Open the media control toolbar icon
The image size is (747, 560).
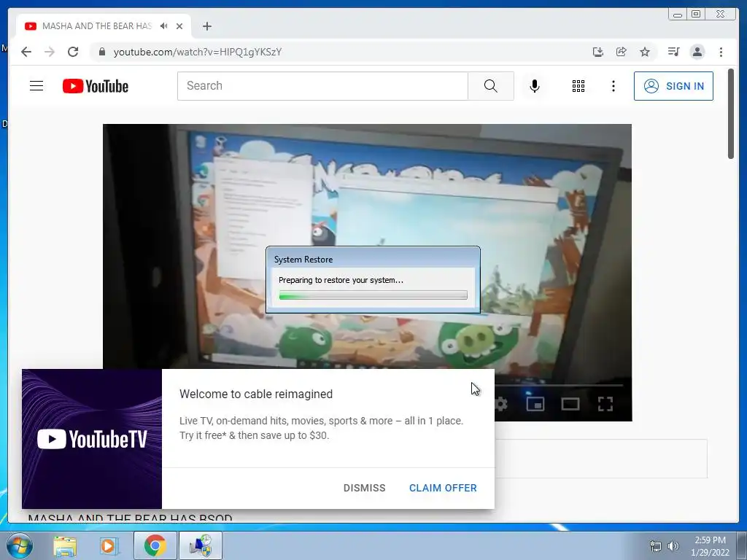pyautogui.click(x=673, y=52)
